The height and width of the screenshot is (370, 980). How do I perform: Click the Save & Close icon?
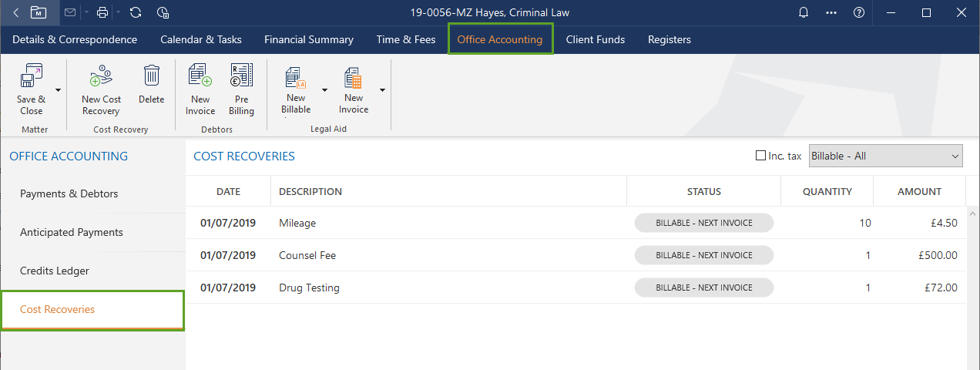pos(31,77)
